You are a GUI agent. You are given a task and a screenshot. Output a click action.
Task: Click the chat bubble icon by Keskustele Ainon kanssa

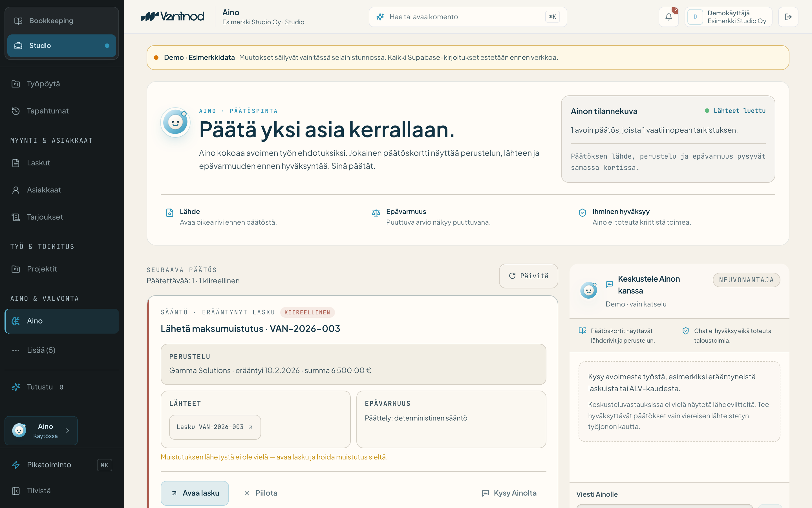[x=609, y=284]
